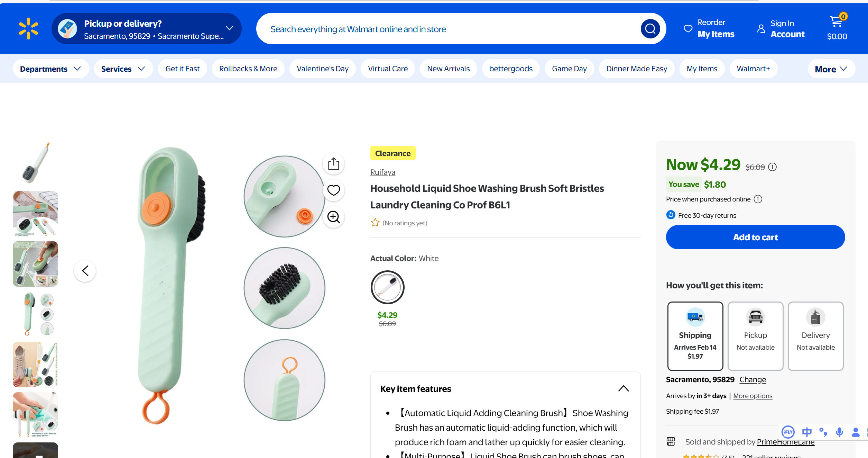The image size is (868, 458).
Task: Add item to favorites heart icon
Action: click(x=333, y=190)
